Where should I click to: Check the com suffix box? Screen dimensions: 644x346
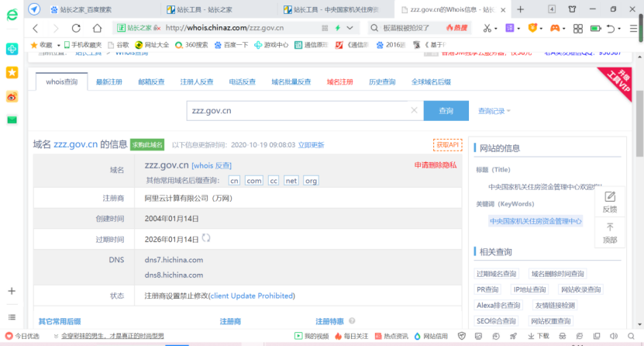tap(254, 181)
